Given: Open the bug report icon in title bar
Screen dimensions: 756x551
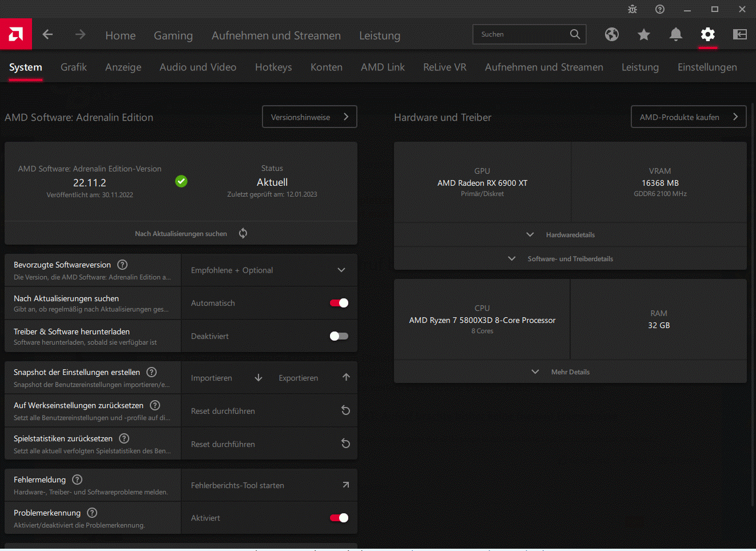Looking at the screenshot, I should (632, 9).
